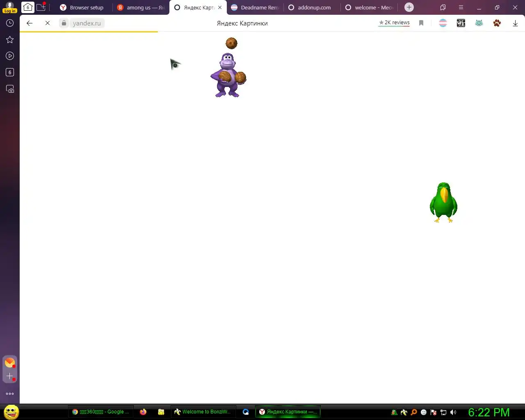
Task: Switch to Welcome to BonziW... taskbar window
Action: pyautogui.click(x=203, y=412)
